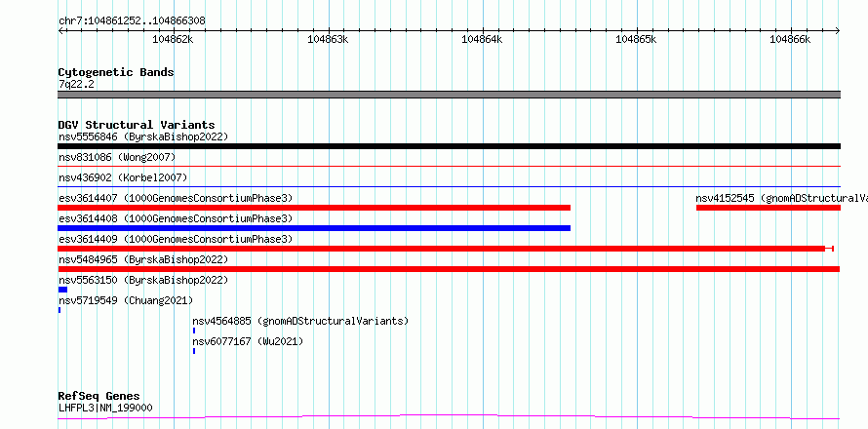Open variant label nsv5556846 (ByrskaBishop2022)
This screenshot has width=868, height=429.
[x=143, y=136]
